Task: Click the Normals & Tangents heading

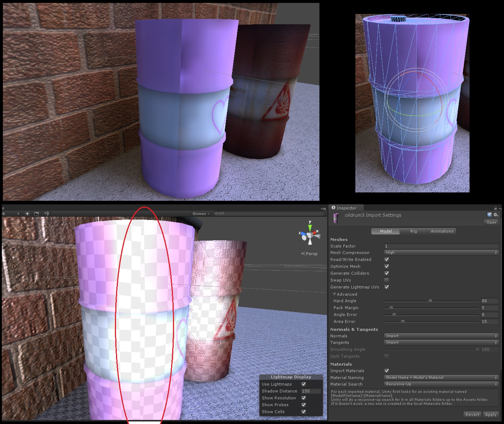Action: tap(354, 329)
